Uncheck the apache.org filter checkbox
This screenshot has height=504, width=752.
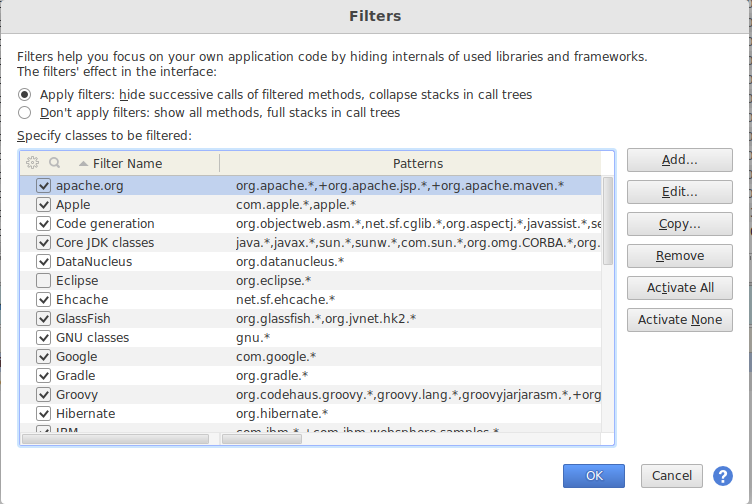(43, 186)
